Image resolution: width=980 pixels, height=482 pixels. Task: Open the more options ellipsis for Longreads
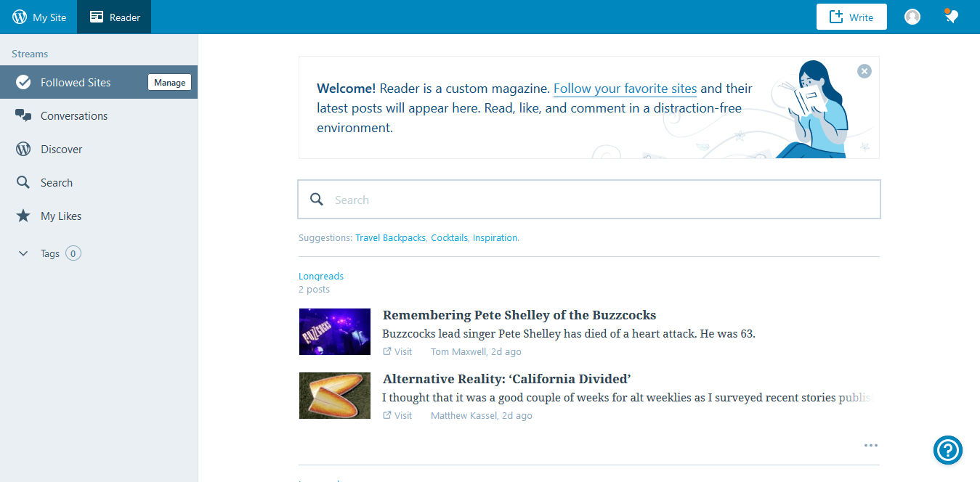871,445
